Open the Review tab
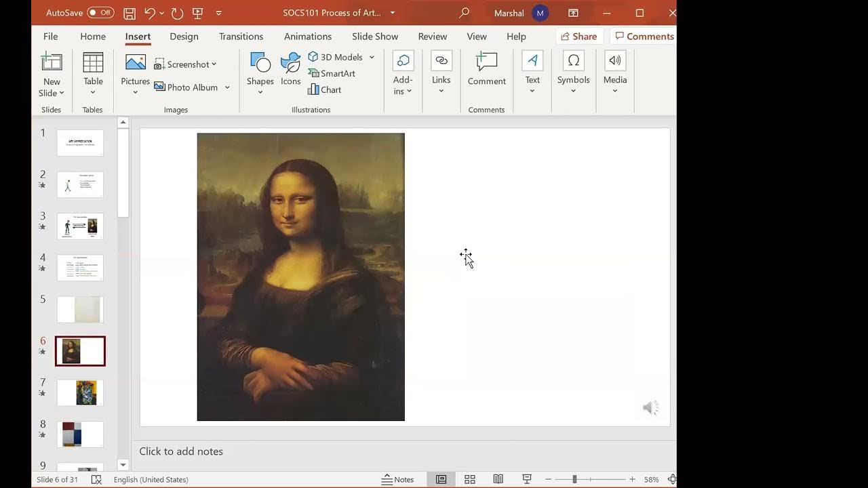868x488 pixels. pos(433,37)
